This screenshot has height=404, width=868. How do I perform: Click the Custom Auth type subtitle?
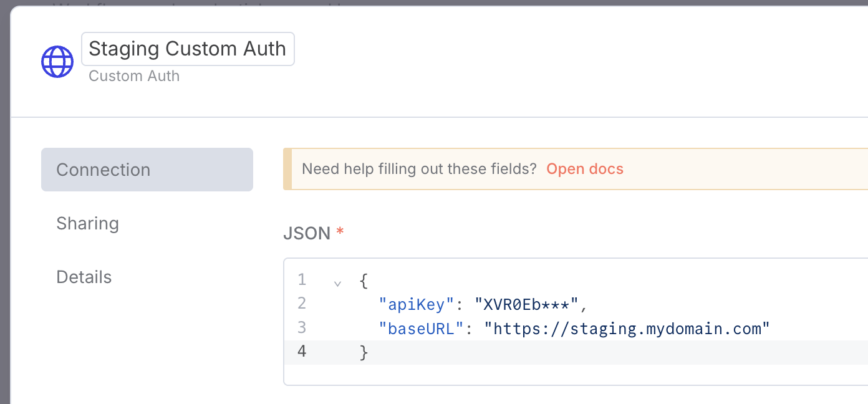[x=134, y=76]
